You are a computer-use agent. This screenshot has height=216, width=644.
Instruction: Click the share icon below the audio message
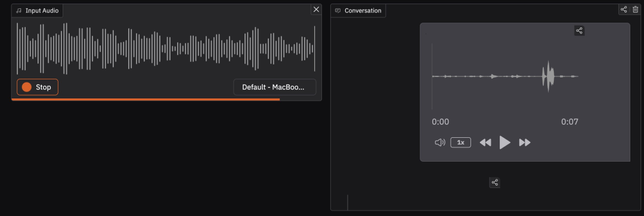point(494,183)
